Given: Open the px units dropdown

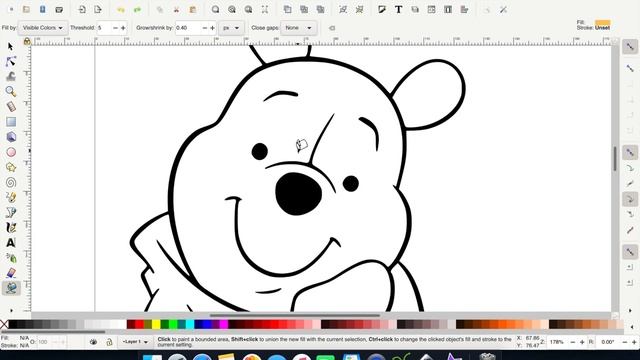Looking at the screenshot, I should (231, 28).
